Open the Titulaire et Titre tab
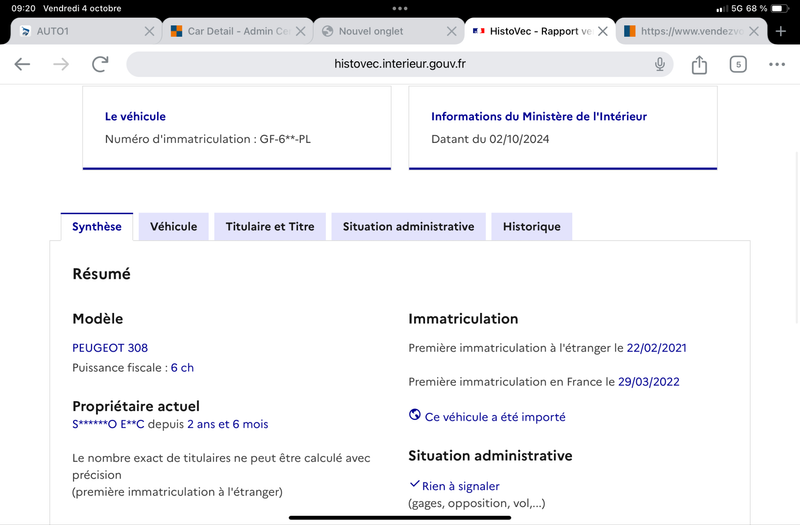Image resolution: width=800 pixels, height=525 pixels. [270, 227]
